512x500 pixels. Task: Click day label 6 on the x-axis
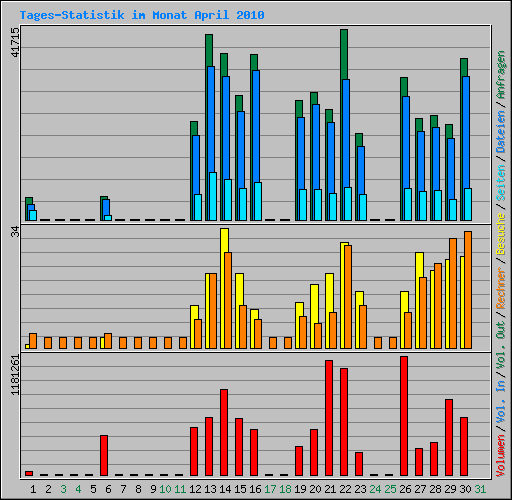(108, 489)
